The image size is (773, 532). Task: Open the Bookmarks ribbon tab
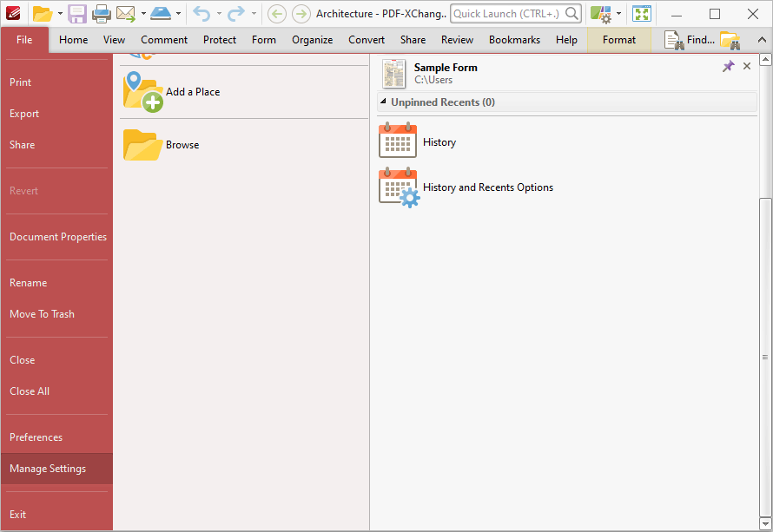coord(514,40)
